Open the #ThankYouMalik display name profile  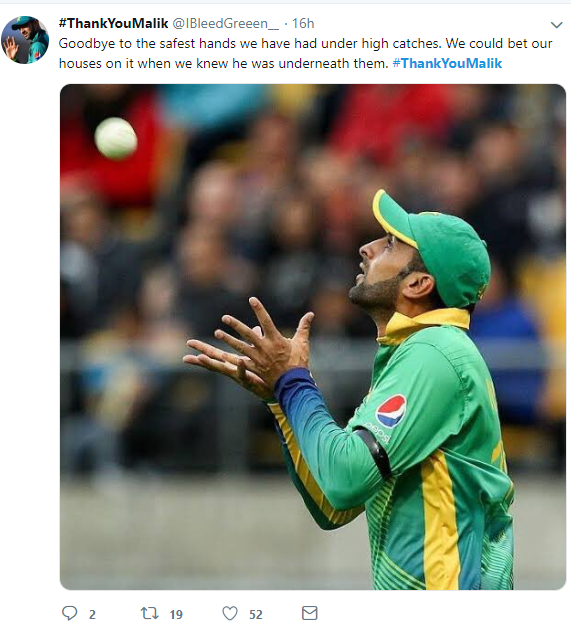tap(113, 23)
